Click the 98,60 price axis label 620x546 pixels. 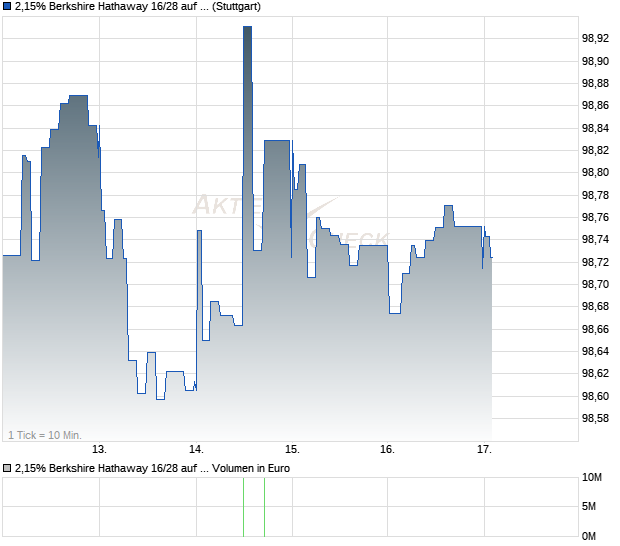click(x=595, y=396)
